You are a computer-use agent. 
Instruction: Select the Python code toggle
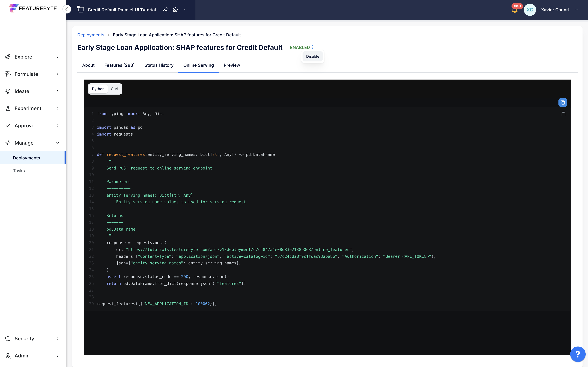[98, 89]
